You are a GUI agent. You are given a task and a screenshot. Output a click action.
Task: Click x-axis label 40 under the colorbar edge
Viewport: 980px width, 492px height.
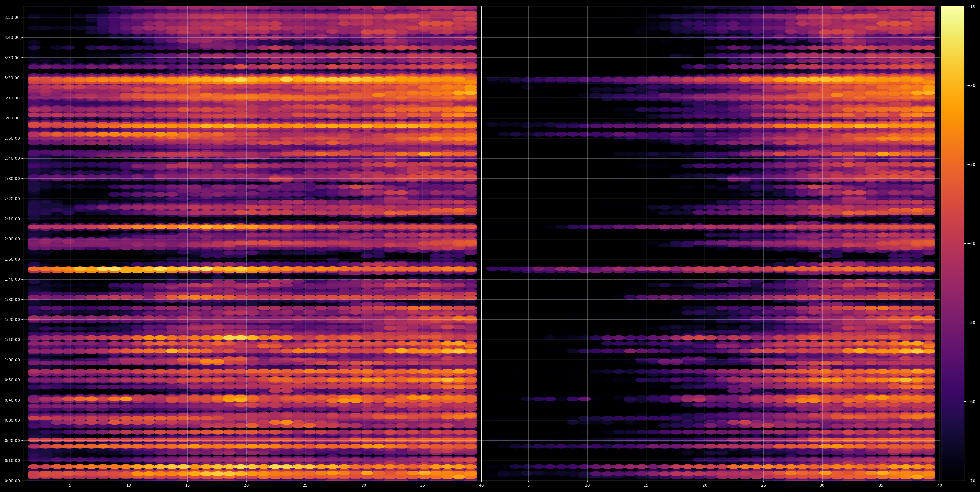coord(940,486)
